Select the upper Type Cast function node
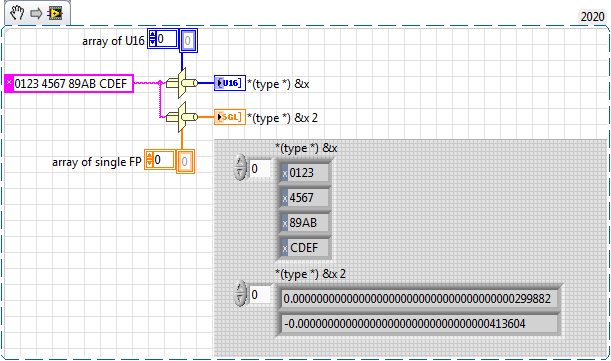The width and height of the screenshot is (611, 361). (x=182, y=83)
